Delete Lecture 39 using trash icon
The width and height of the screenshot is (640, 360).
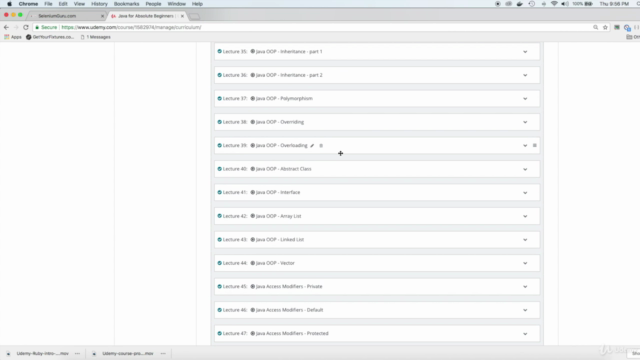pyautogui.click(x=321, y=146)
